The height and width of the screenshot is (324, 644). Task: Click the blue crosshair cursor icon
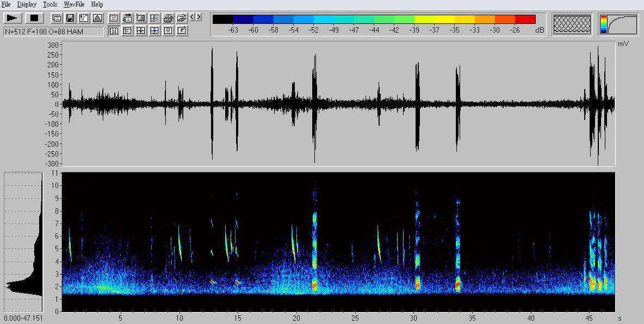(154, 31)
